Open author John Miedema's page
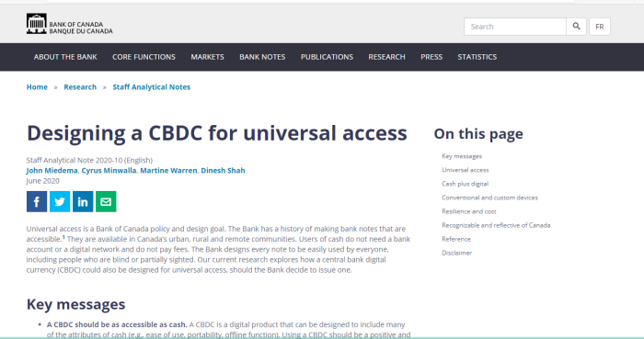This screenshot has width=644, height=339. point(52,171)
